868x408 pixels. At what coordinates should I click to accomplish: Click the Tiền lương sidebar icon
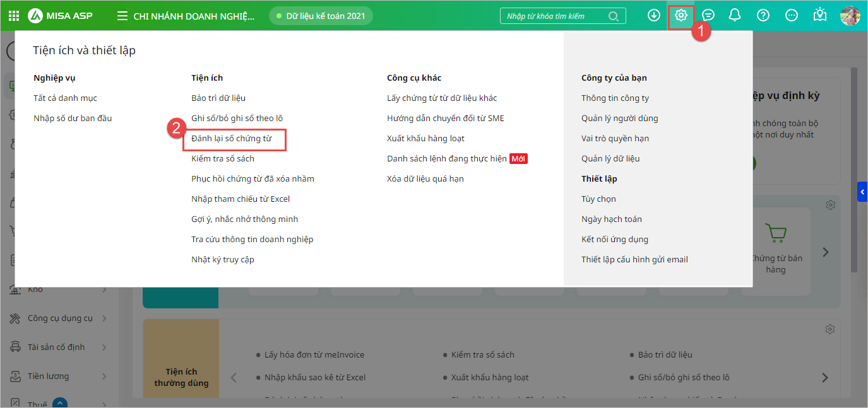15,376
